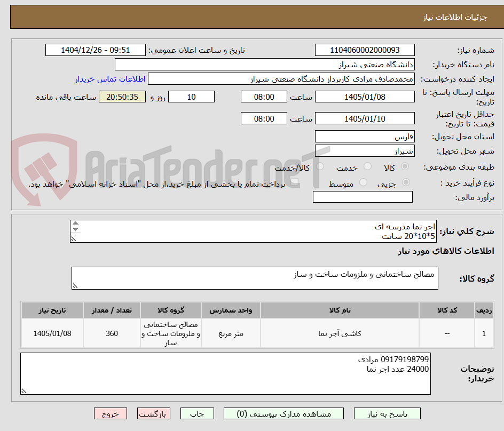Click unit cell متر مربع

pos(231,333)
